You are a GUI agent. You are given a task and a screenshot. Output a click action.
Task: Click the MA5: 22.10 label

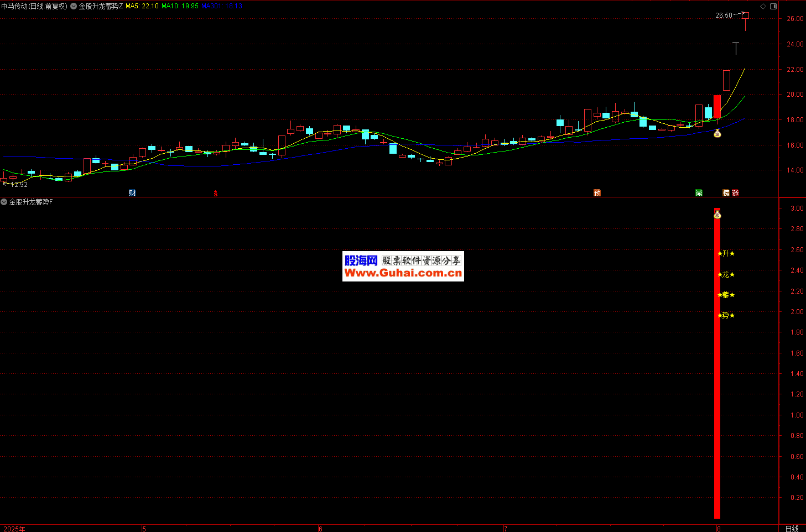[142, 6]
